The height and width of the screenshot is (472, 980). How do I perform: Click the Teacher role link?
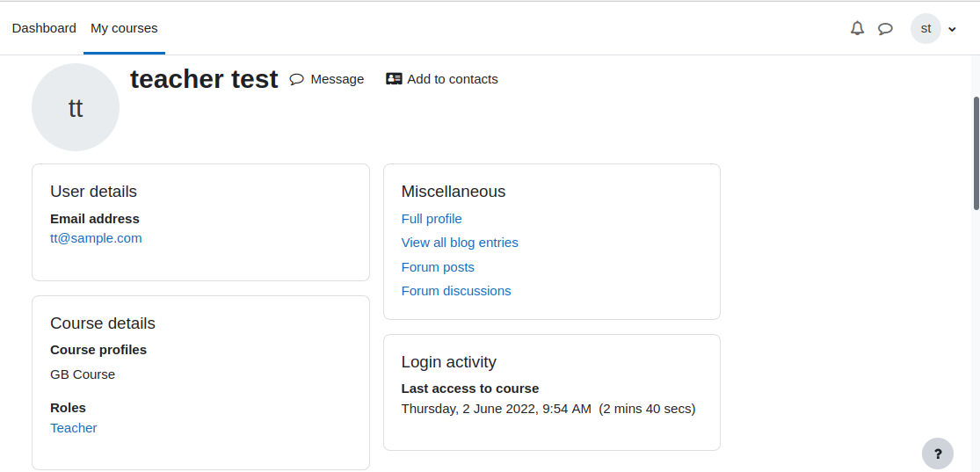tap(74, 428)
